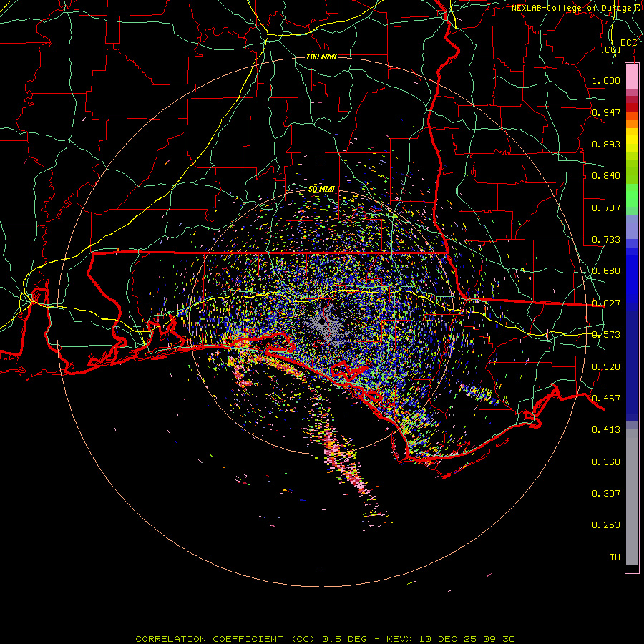Click the [CC] units label
This screenshot has height=644, width=644.
pos(611,49)
